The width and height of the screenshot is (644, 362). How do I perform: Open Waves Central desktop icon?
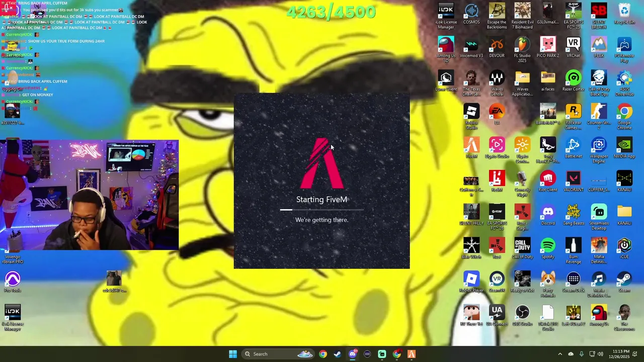[x=497, y=83]
